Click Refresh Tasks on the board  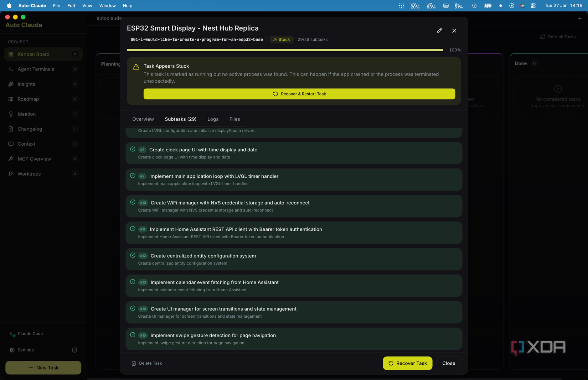click(558, 37)
